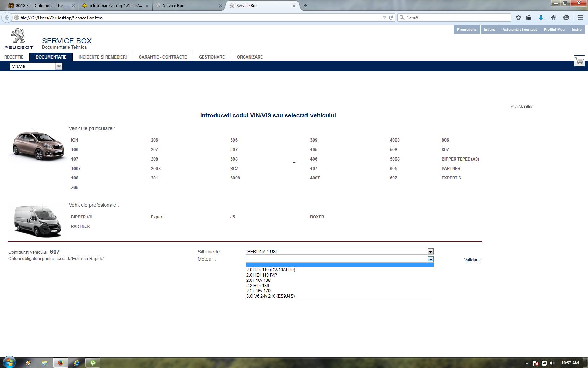Open the file explorer taskbar icon
This screenshot has height=368, width=588.
click(44, 363)
